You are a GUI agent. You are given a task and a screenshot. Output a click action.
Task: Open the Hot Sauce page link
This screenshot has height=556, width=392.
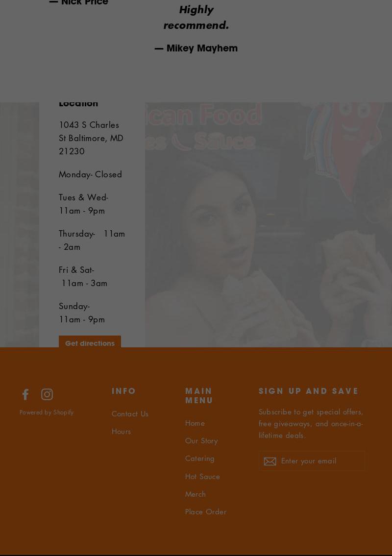pyautogui.click(x=202, y=476)
